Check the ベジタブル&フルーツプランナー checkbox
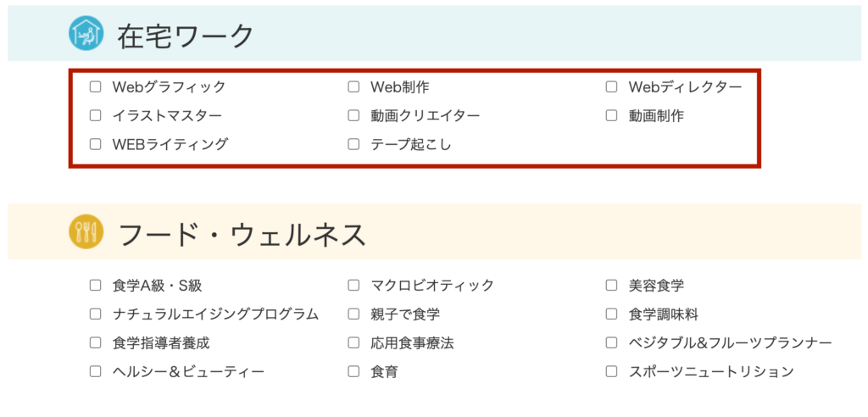Viewport: 868px width, 417px height. click(611, 343)
